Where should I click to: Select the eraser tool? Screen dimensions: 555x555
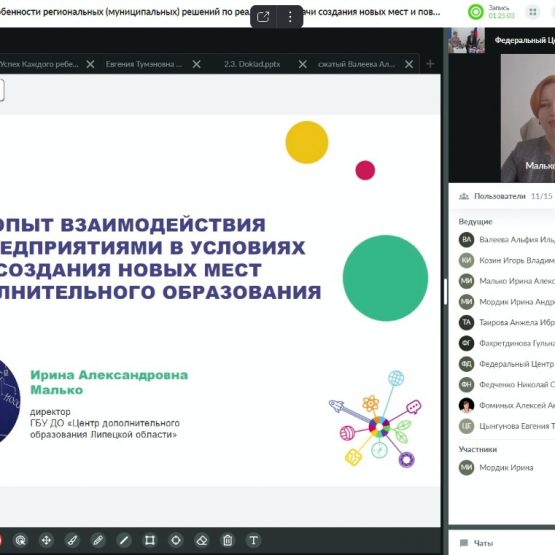pos(202,540)
